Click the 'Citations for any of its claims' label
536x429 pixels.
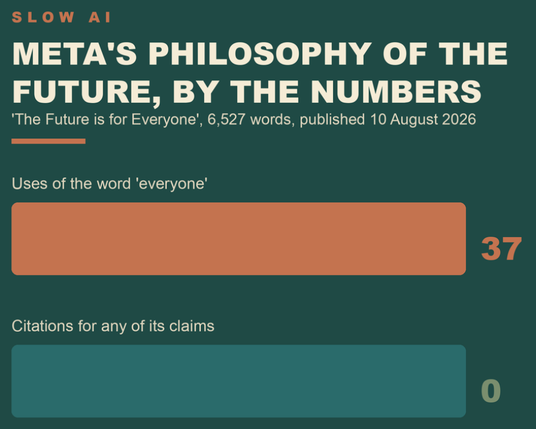click(x=113, y=326)
